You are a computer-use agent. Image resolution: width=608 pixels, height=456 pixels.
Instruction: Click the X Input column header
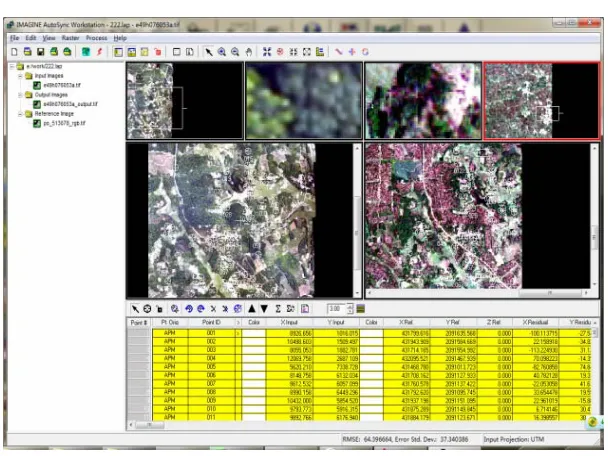(x=289, y=322)
